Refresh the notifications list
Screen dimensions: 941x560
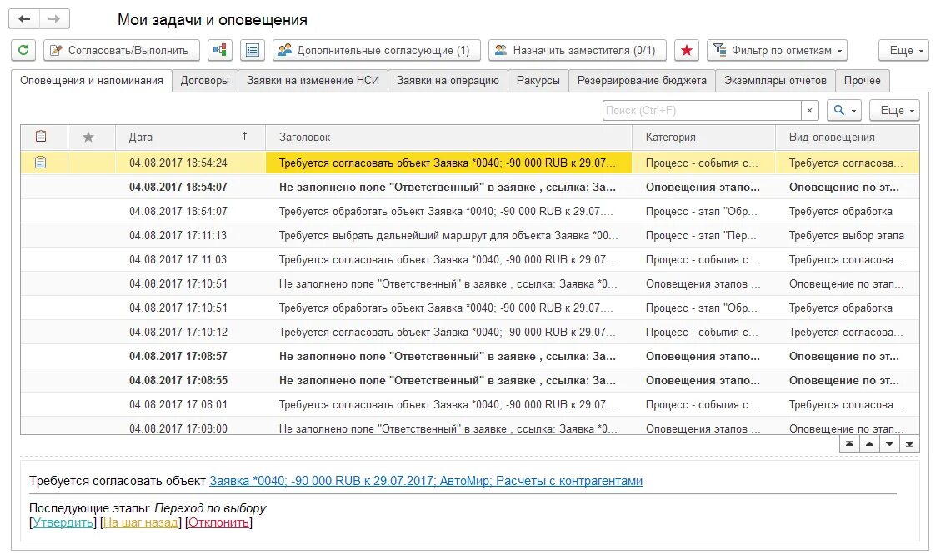(23, 51)
